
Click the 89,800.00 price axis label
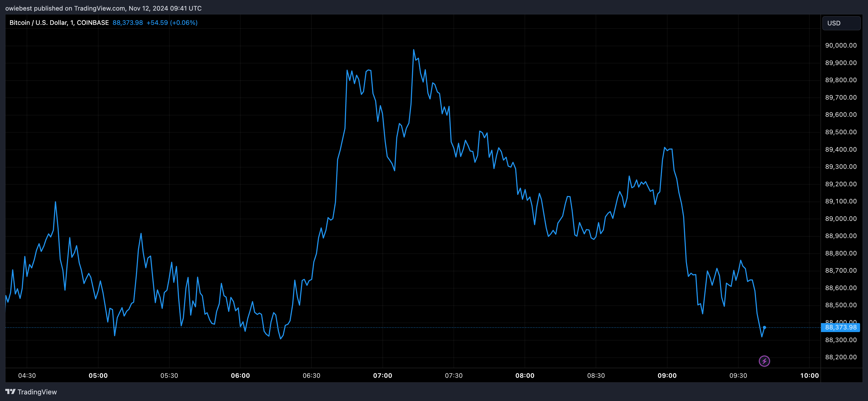click(841, 80)
